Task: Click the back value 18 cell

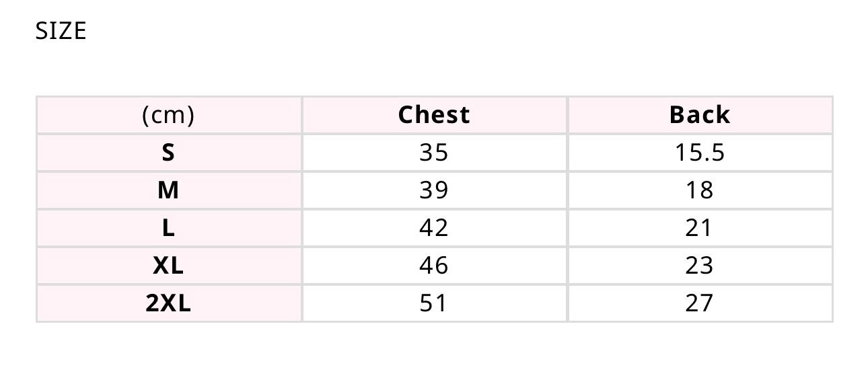Action: [x=699, y=190]
